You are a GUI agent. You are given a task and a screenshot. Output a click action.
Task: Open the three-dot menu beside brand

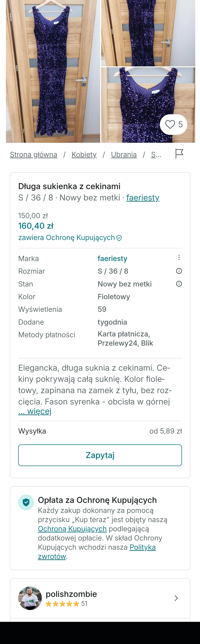(x=179, y=257)
